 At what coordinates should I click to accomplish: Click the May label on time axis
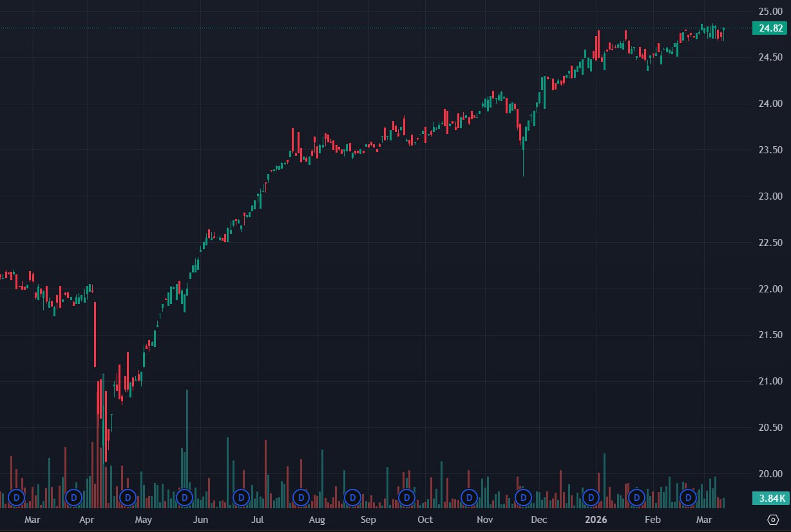pyautogui.click(x=144, y=519)
